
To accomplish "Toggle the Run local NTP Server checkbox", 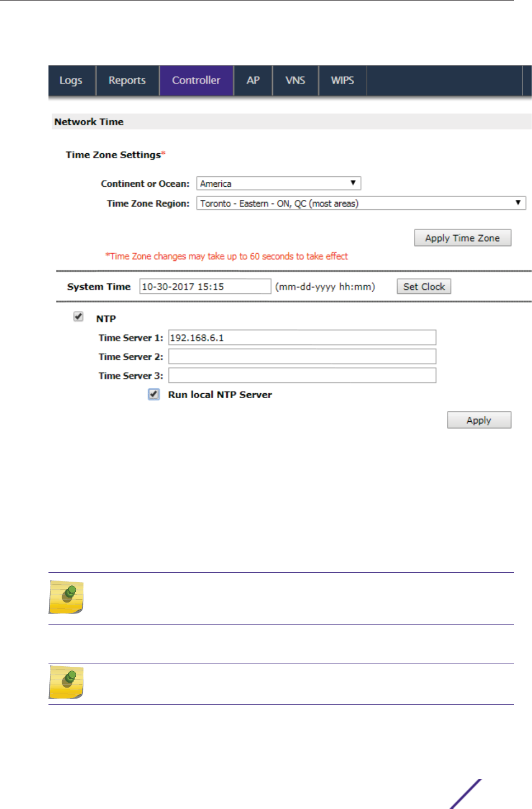I will point(154,394).
